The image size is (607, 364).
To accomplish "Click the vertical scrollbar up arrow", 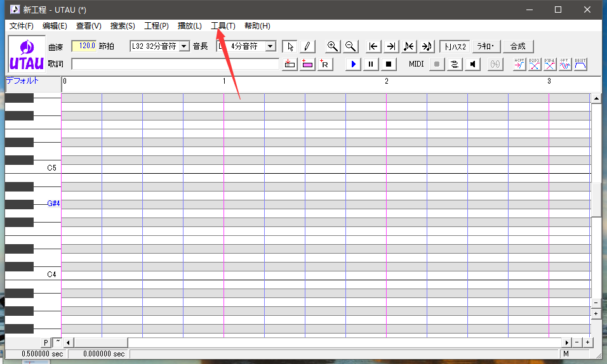I will pyautogui.click(x=596, y=98).
